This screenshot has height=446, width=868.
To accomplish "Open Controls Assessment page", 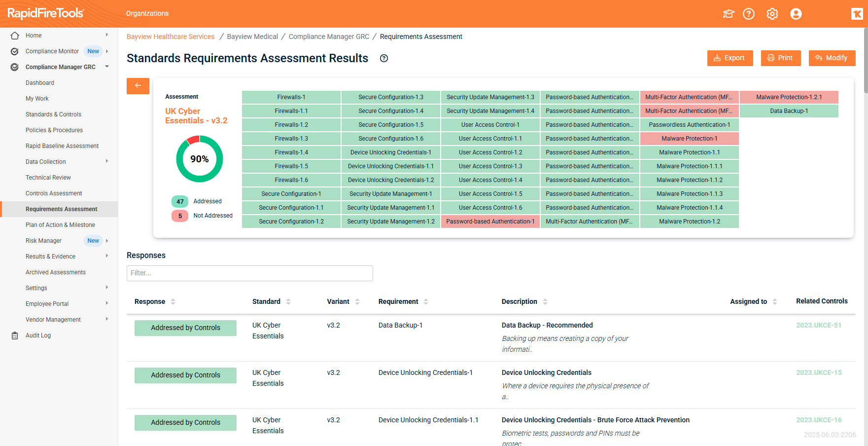I will pyautogui.click(x=54, y=193).
